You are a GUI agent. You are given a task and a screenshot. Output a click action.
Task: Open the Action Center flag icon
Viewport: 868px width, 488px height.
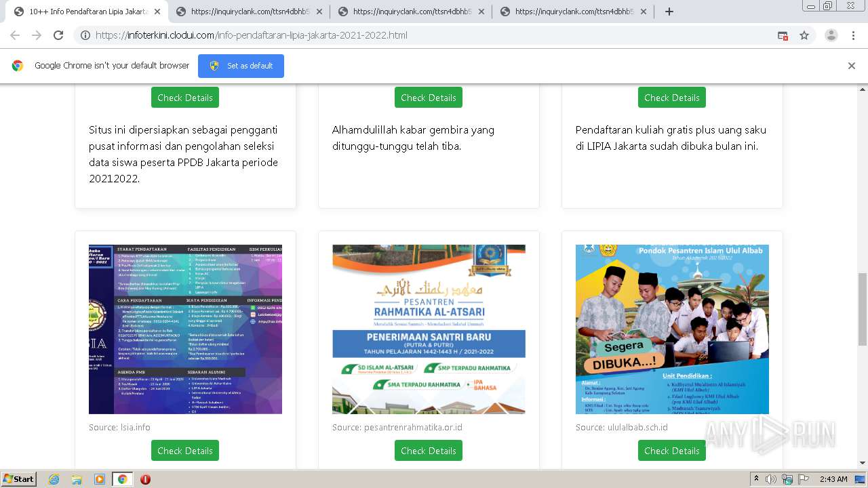coord(802,479)
